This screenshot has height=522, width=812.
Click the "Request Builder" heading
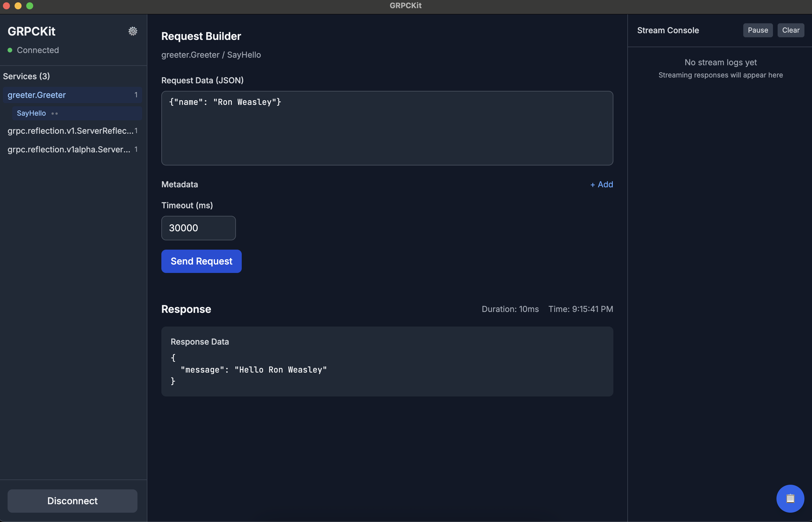pyautogui.click(x=201, y=36)
